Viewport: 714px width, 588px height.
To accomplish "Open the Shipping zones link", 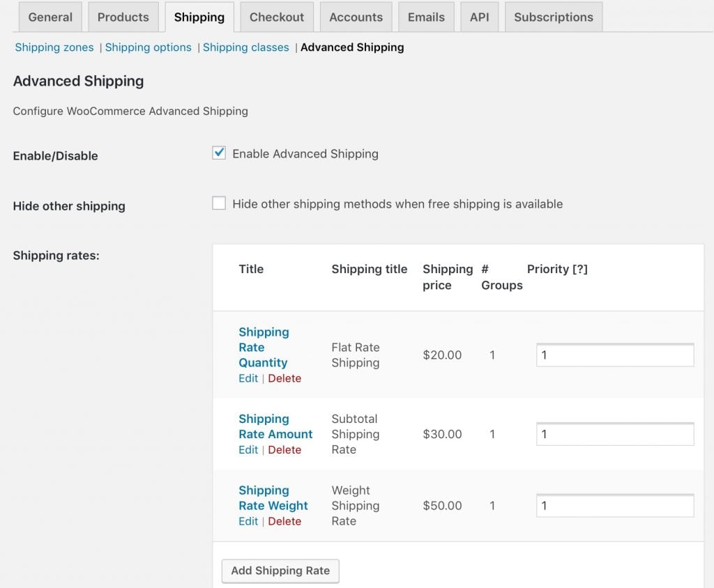I will 54,47.
